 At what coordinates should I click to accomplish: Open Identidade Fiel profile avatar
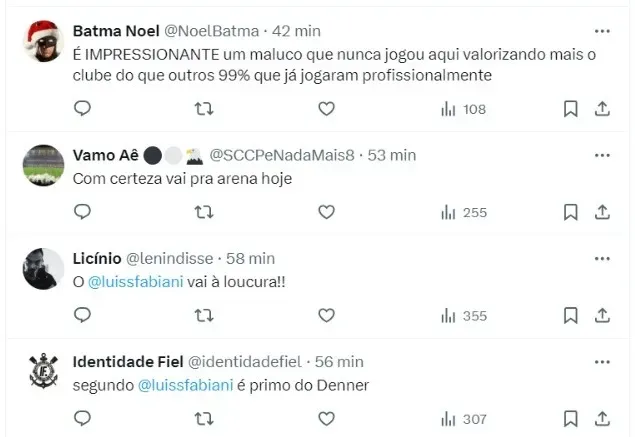[44, 372]
